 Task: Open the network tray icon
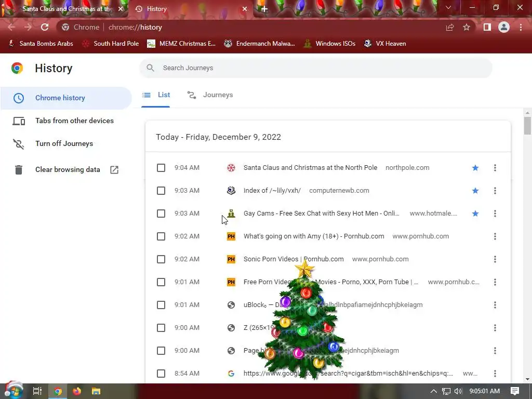pos(446,391)
